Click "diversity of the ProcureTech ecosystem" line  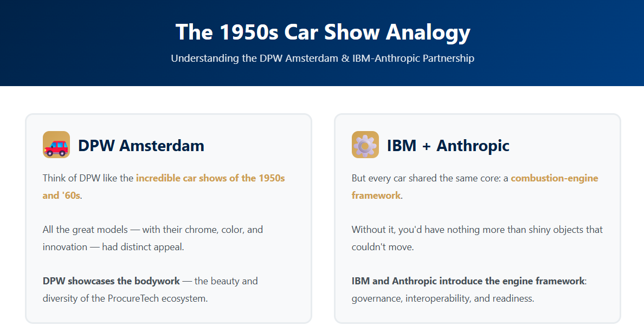coord(125,298)
